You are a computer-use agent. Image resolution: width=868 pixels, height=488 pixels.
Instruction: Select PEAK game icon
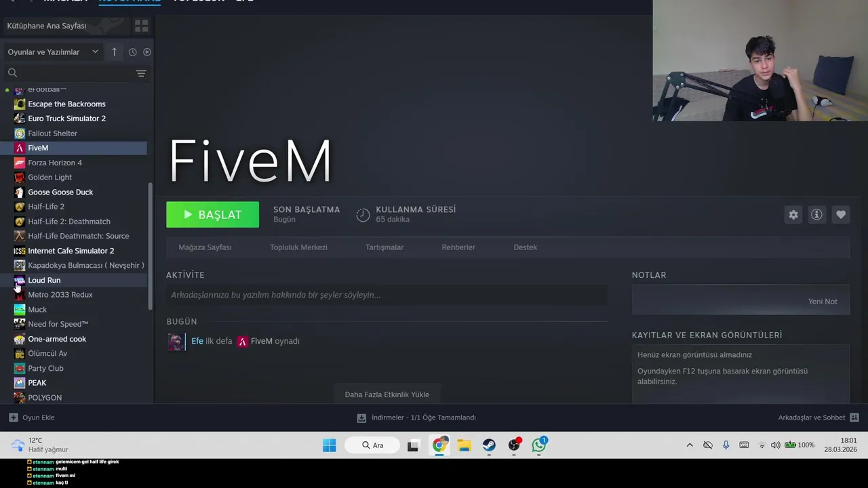[x=20, y=383]
